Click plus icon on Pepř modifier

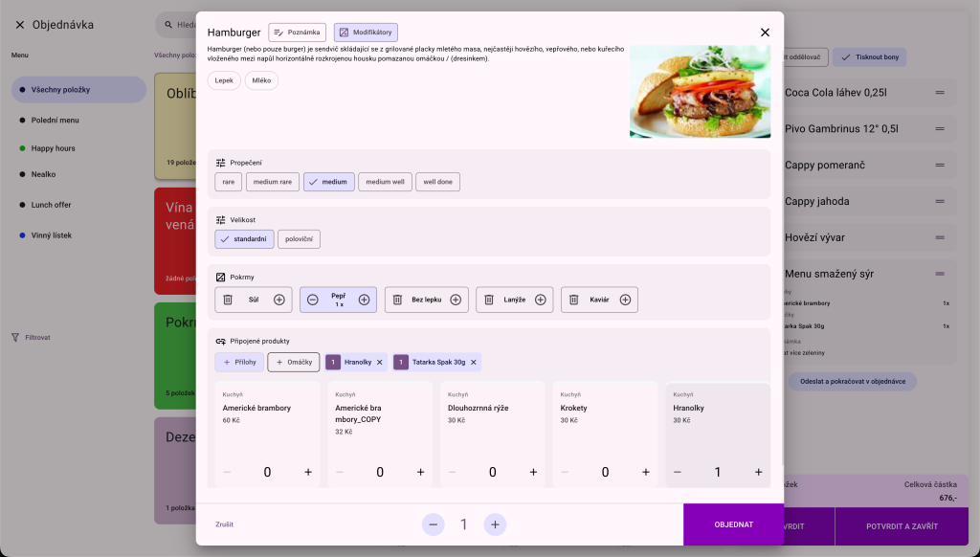364,300
